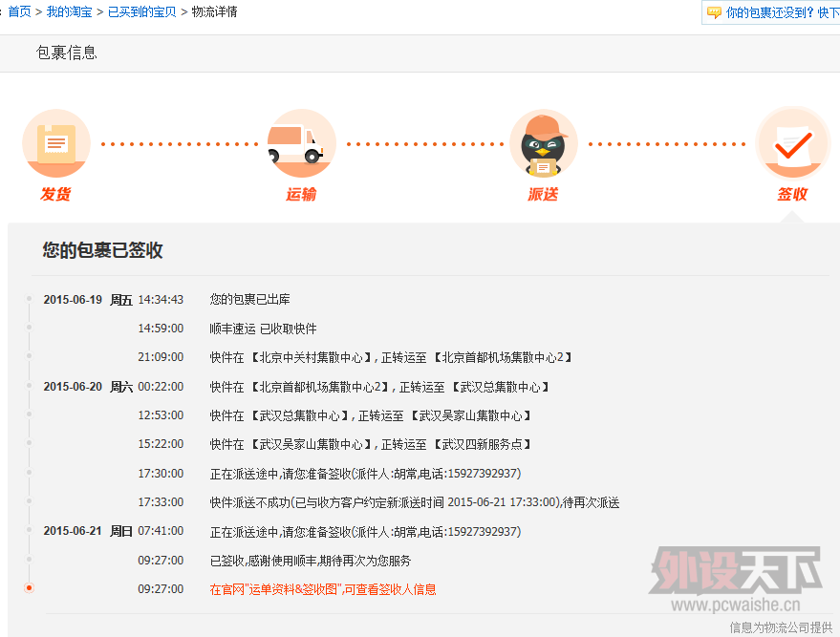This screenshot has height=637, width=840.
Task: Click the orange 运单资料&签收图 tracking entry
Action: 322,589
